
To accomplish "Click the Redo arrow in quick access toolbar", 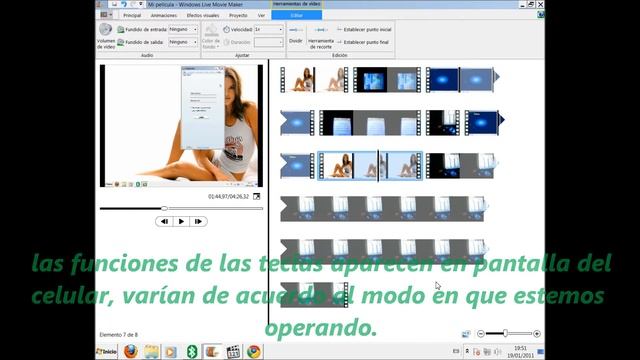I will pos(133,4).
